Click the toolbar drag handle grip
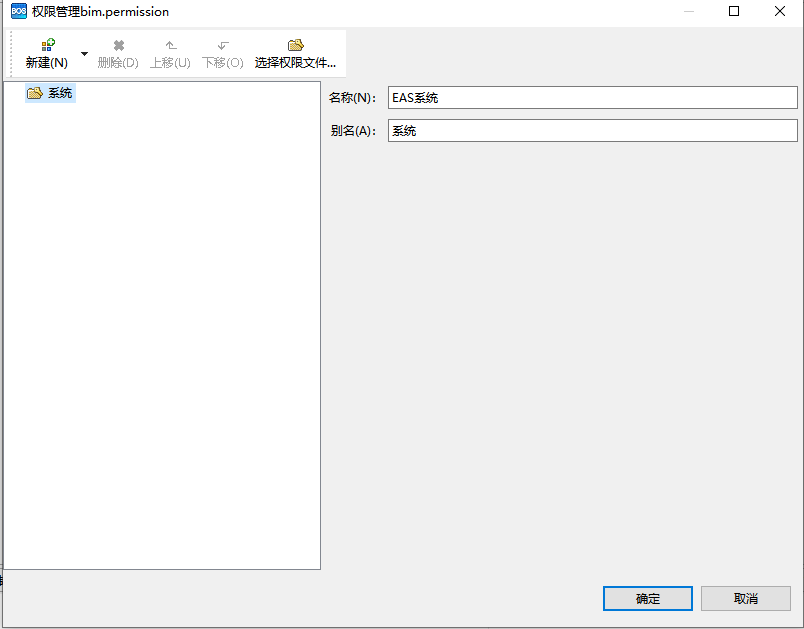Screen dimensions: 804x629 [x=11, y=54]
